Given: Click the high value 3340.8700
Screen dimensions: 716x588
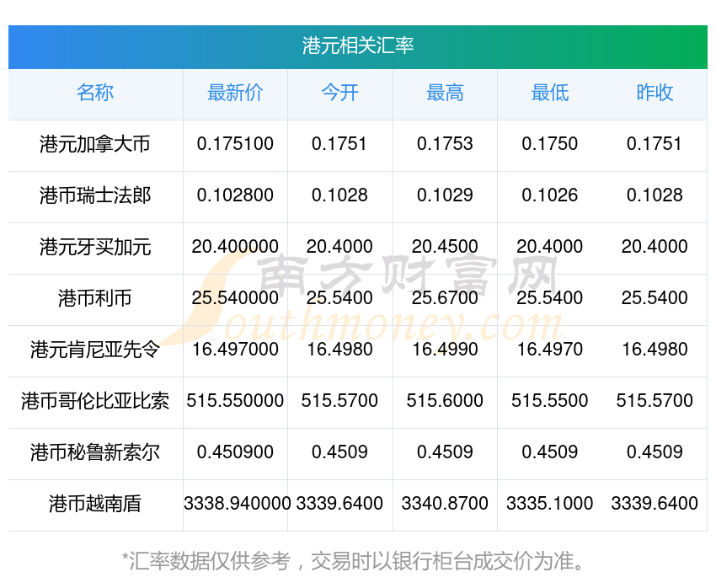Looking at the screenshot, I should (445, 504).
